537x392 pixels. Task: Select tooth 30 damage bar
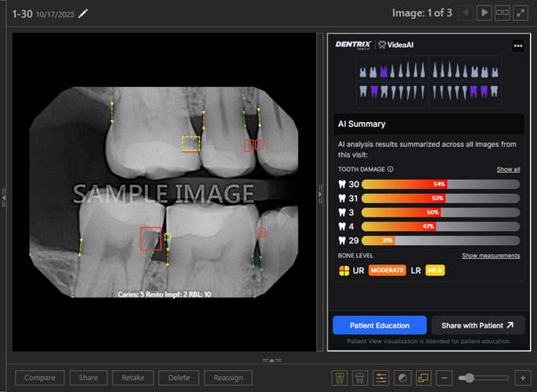[440, 184]
